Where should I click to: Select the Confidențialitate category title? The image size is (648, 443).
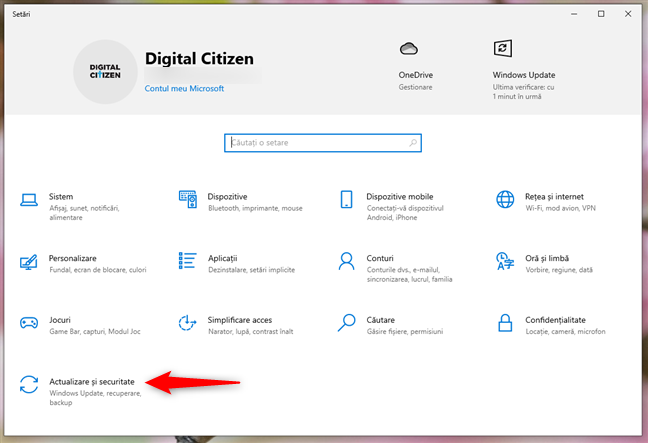point(555,320)
